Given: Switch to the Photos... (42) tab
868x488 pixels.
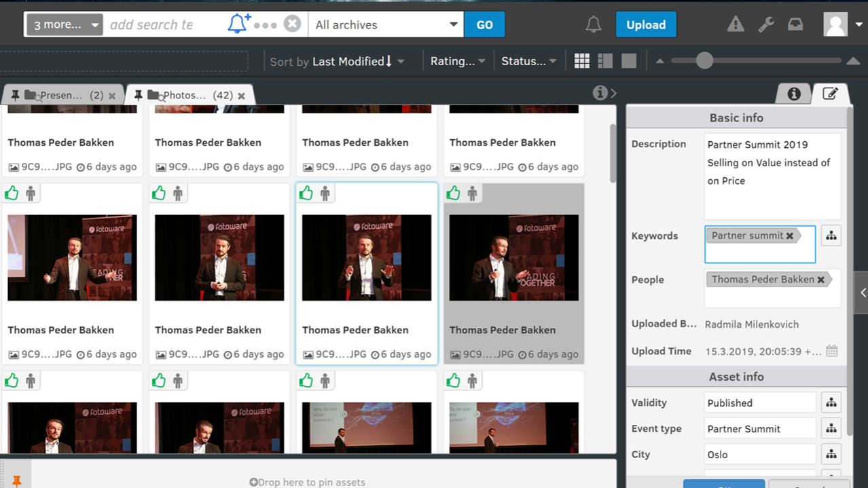Looking at the screenshot, I should click(189, 95).
